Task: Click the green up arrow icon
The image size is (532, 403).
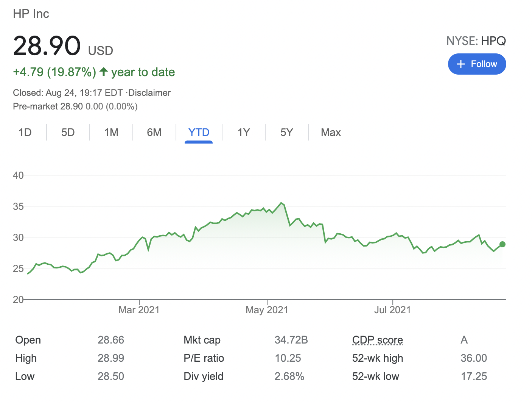Action: click(x=104, y=72)
